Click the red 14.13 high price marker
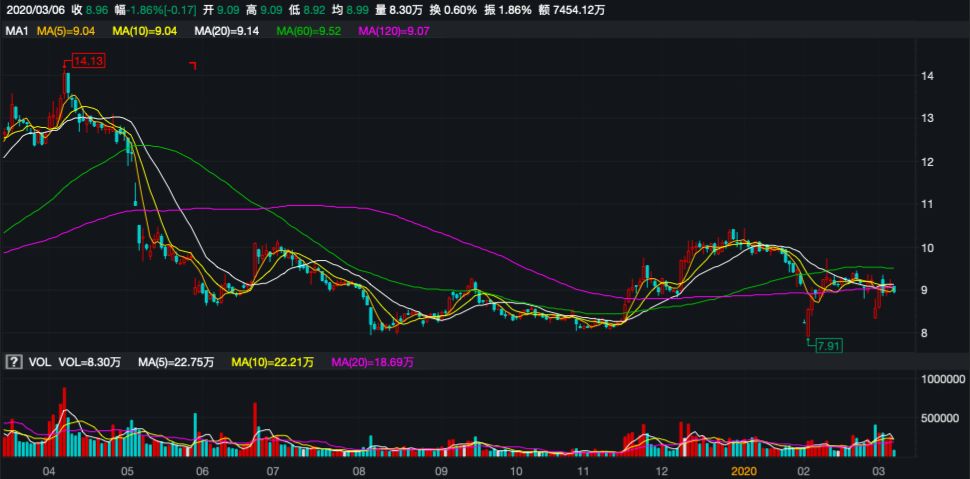Viewport: 970px width, 479px height. 88,61
